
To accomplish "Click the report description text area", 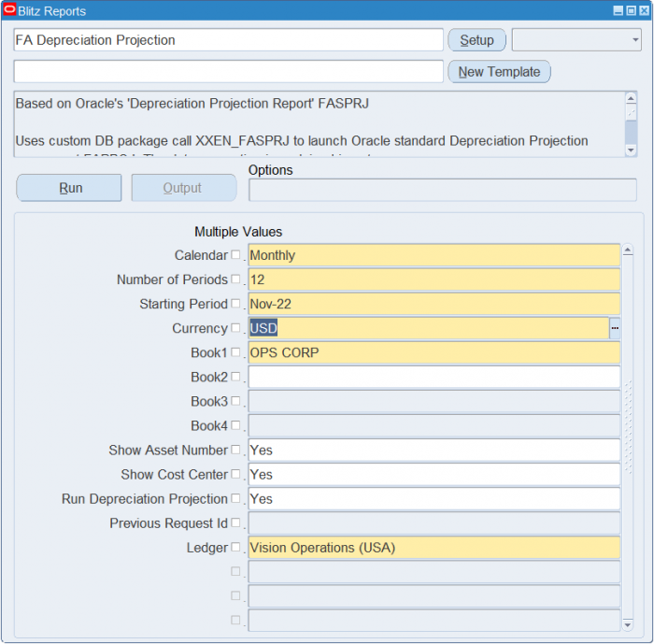I will pyautogui.click(x=320, y=124).
